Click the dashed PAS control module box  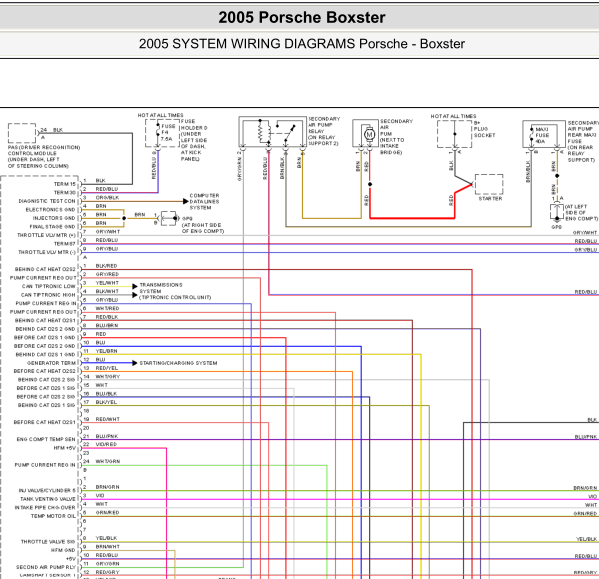(x=22, y=133)
